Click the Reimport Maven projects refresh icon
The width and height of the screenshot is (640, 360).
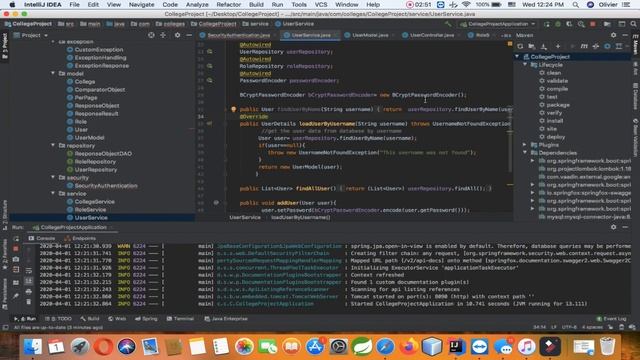coord(520,47)
